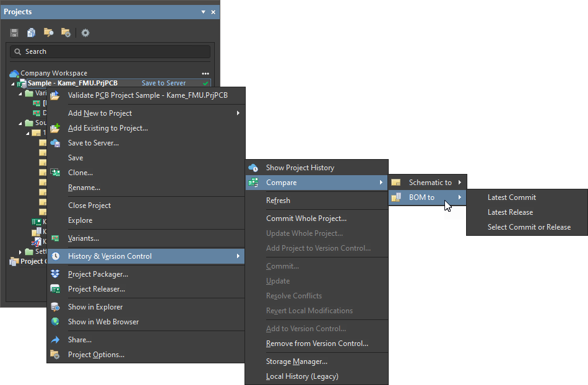Expand the Add New to Project submenu
588x385 pixels.
click(238, 113)
